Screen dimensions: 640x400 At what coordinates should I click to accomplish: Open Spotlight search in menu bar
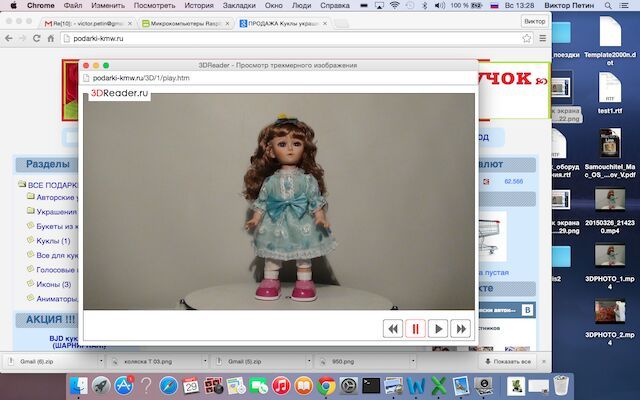coord(608,5)
